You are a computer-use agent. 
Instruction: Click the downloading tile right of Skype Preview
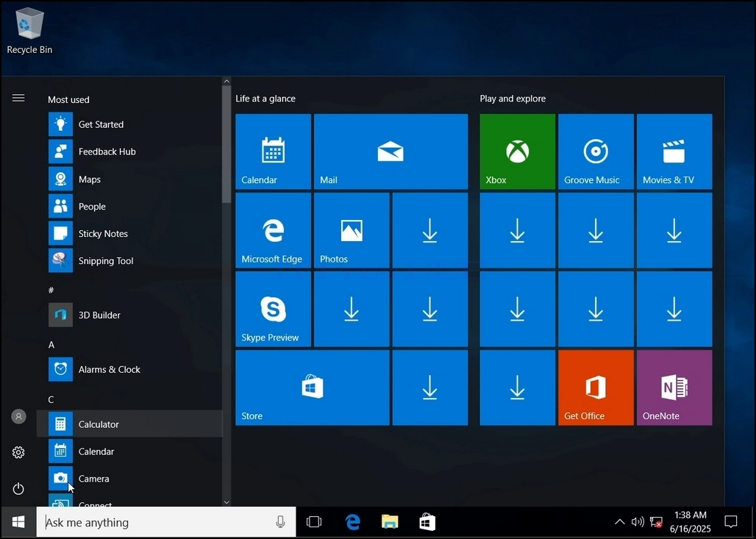tap(352, 309)
